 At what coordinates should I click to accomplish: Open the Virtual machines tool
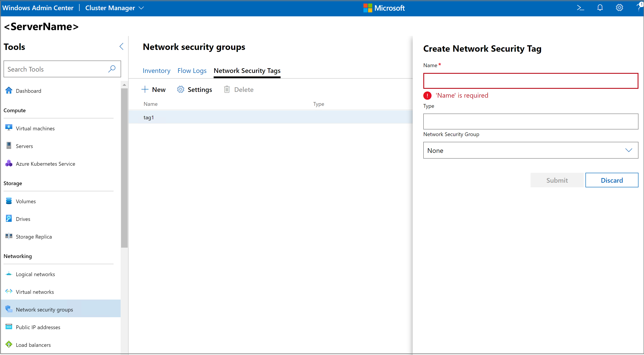pyautogui.click(x=35, y=128)
